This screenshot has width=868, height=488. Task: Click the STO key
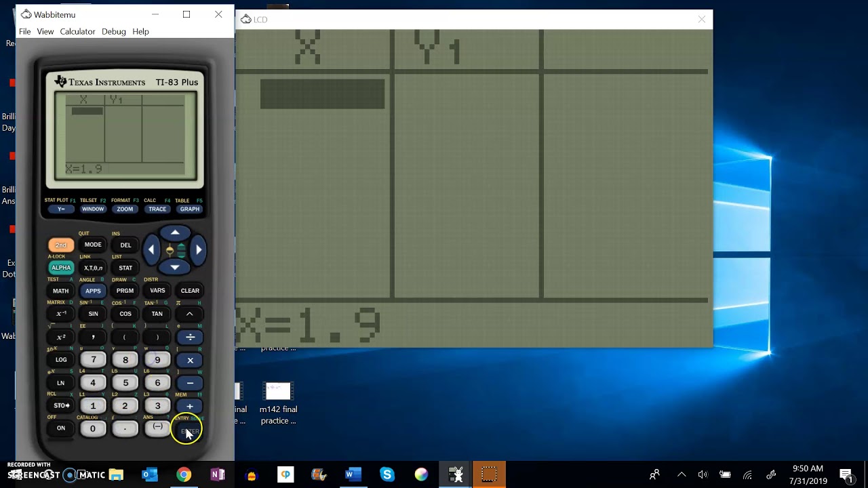point(61,405)
